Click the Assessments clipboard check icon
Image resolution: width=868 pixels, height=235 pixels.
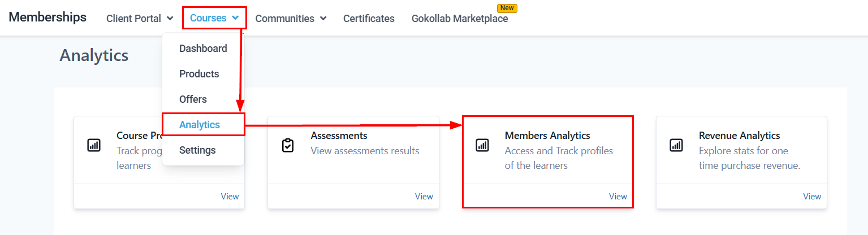pos(288,145)
